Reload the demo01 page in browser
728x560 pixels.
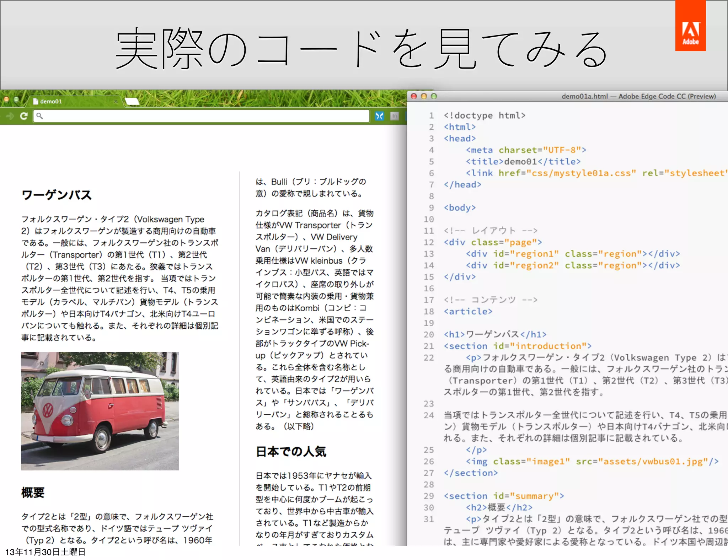pos(24,116)
